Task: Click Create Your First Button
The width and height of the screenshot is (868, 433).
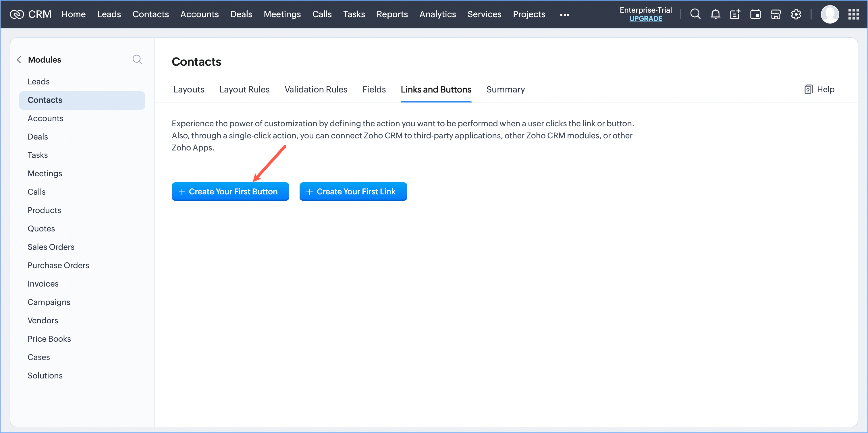Action: pyautogui.click(x=230, y=192)
